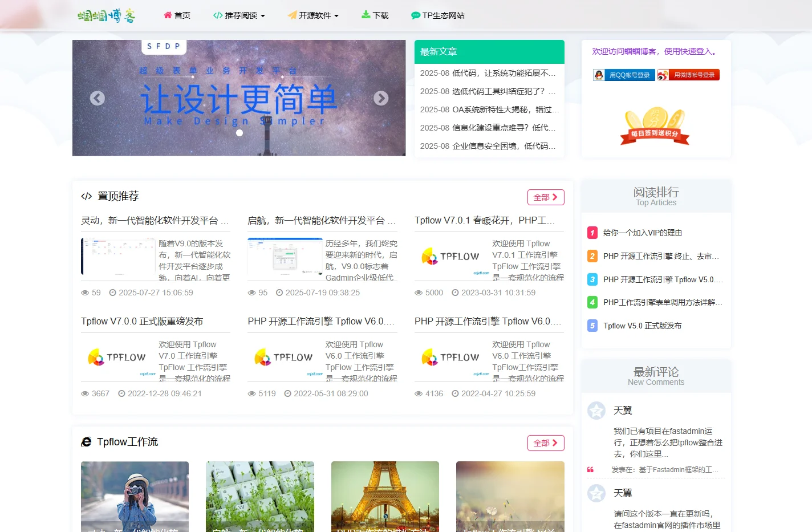This screenshot has width=812, height=532.
Task: Click the 最新评论 New Comments header
Action: point(656,376)
